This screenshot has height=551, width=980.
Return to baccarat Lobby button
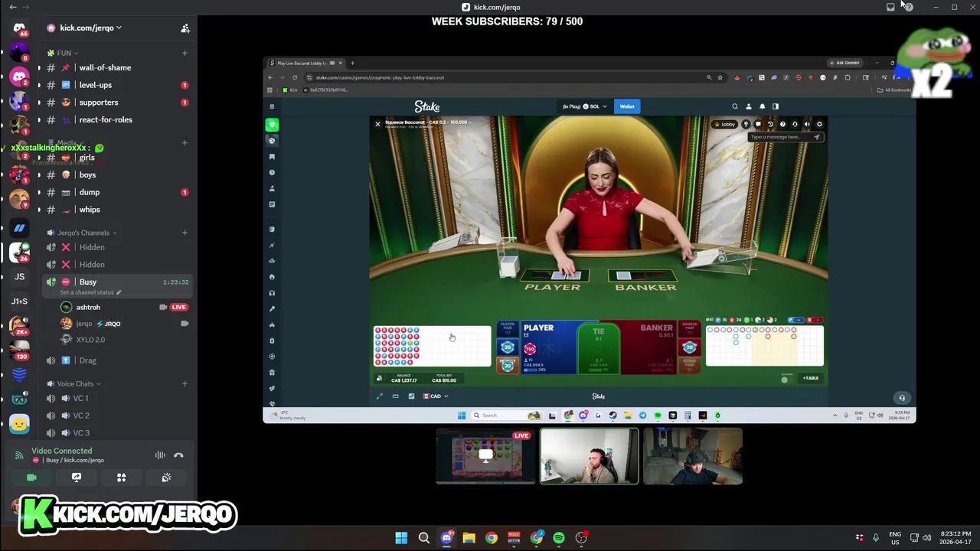[724, 124]
